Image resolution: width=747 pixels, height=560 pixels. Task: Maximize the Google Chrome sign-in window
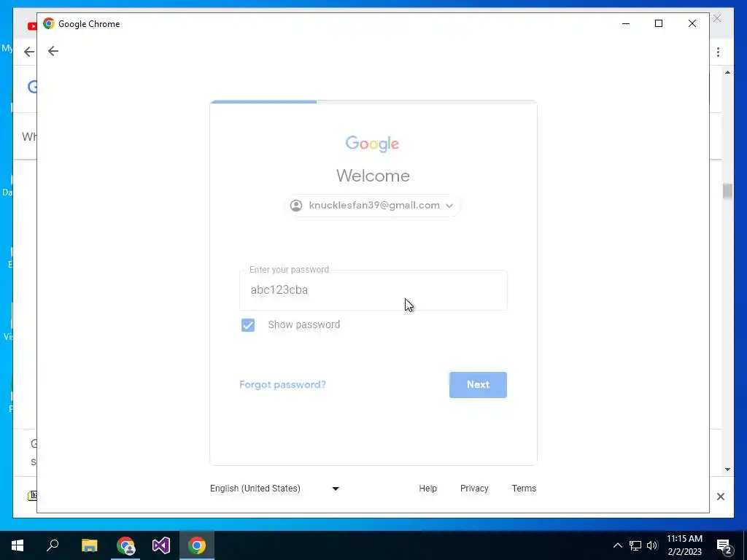coord(659,24)
